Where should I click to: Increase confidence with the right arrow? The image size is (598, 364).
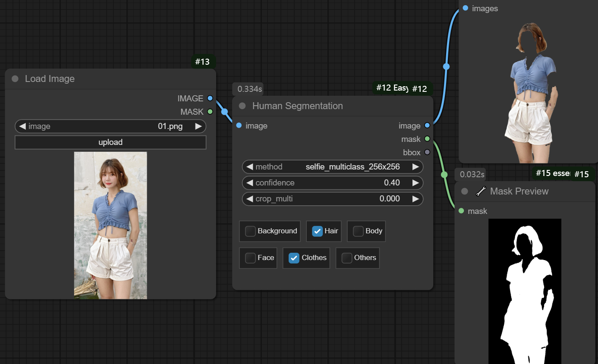tap(415, 183)
